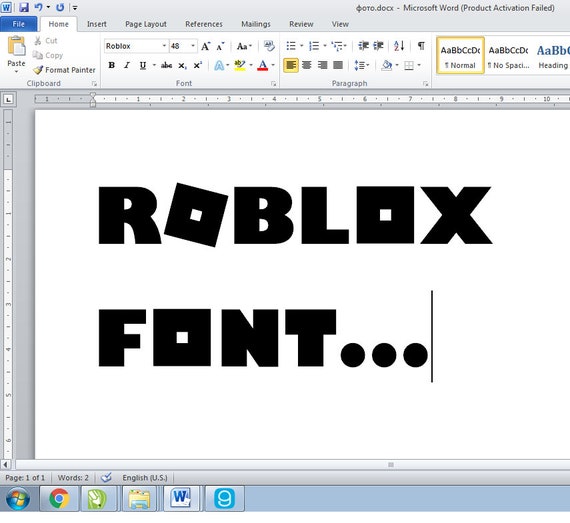Apply the Heading 1 style
Viewport: 570px width, 523px height.
[553, 56]
